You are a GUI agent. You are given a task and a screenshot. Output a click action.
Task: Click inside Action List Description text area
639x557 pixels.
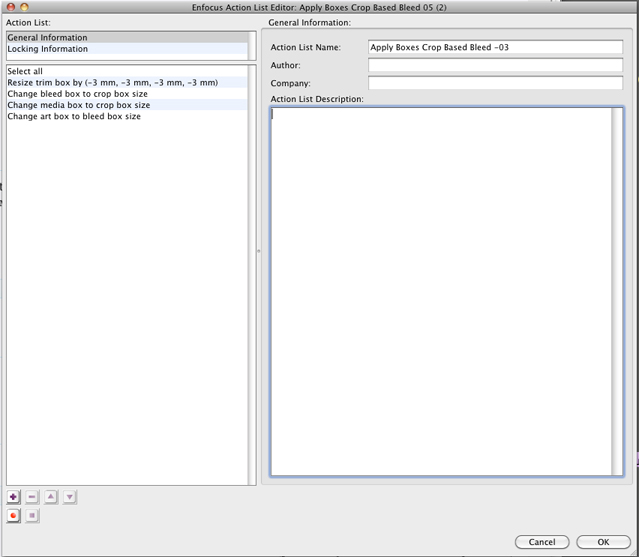[x=441, y=291]
